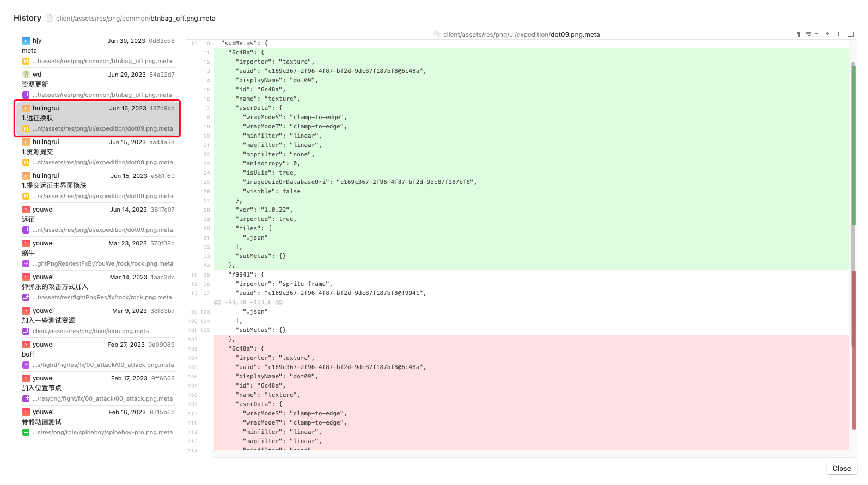Click file icon beside dot09.png.meta diff header
Viewport: 868px width, 485px height.
[436, 34]
